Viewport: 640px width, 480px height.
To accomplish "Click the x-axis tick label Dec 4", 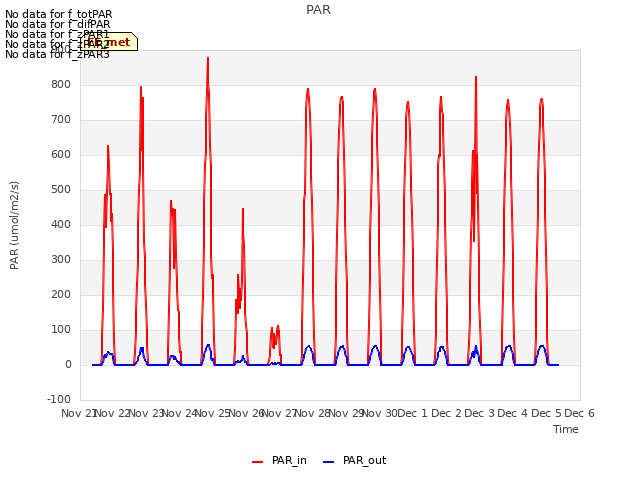I will pos(513,413).
